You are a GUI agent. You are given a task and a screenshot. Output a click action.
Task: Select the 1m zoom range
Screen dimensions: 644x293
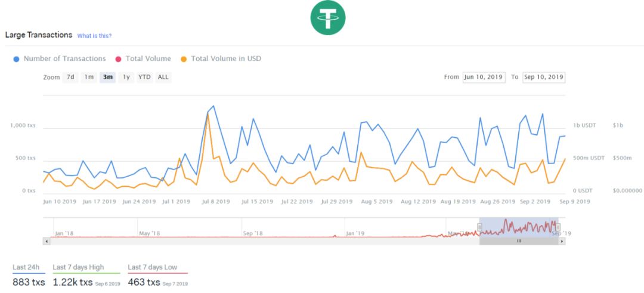click(89, 77)
